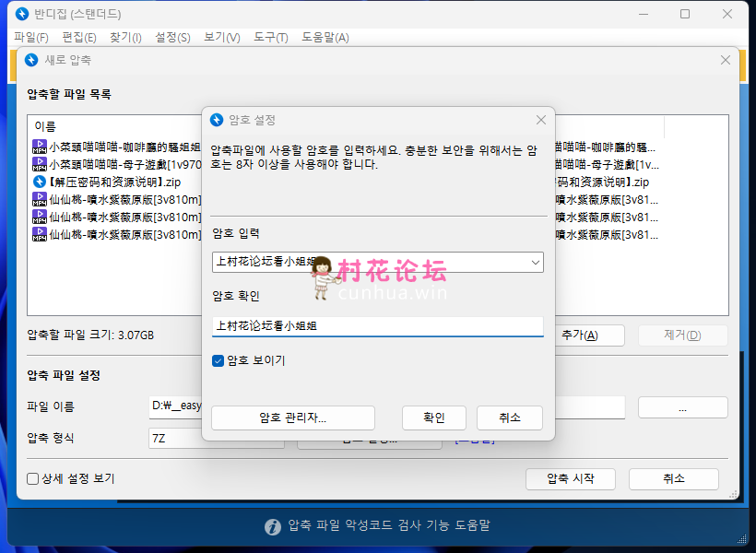Expand the 암호 입력 dropdown arrow
The height and width of the screenshot is (553, 756).
[535, 263]
